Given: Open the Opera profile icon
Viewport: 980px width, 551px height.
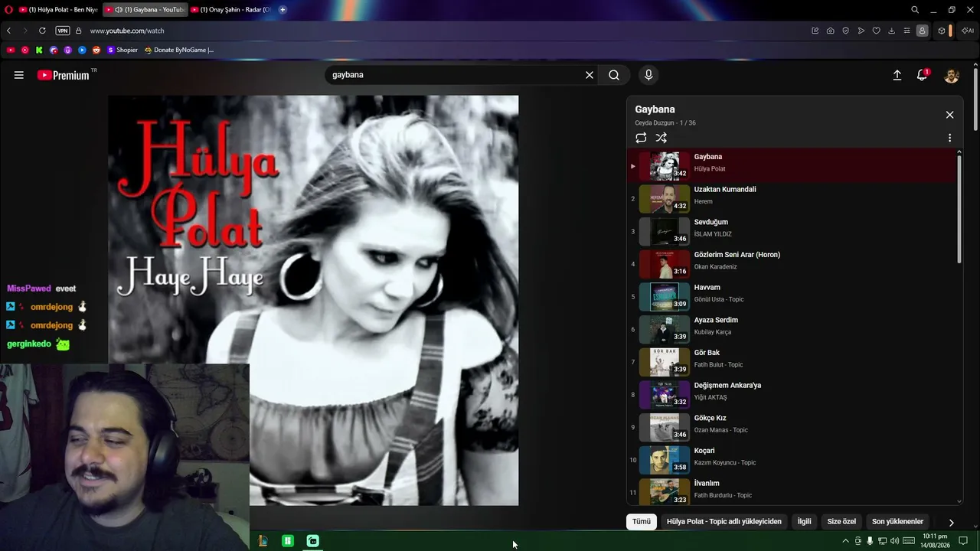Looking at the screenshot, I should tap(923, 31).
